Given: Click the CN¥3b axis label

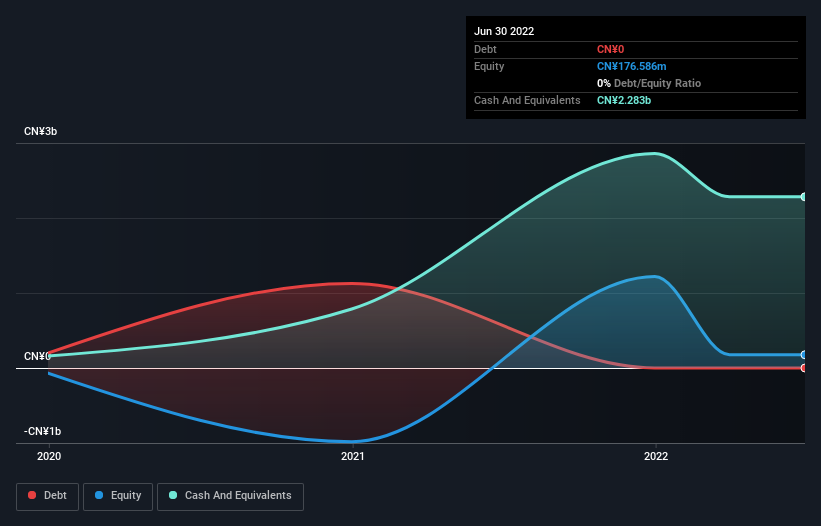Looking at the screenshot, I should 40,131.
